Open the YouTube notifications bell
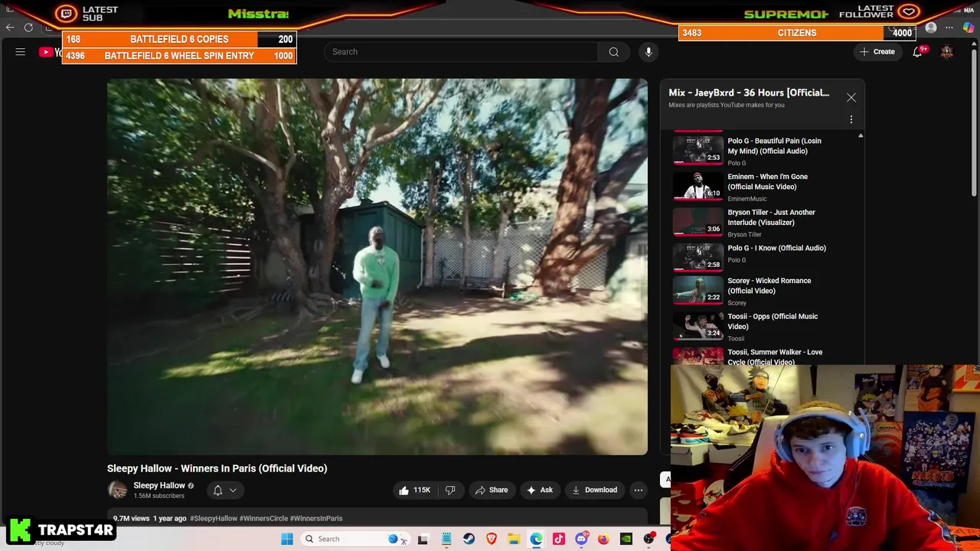The image size is (980, 551). [917, 52]
